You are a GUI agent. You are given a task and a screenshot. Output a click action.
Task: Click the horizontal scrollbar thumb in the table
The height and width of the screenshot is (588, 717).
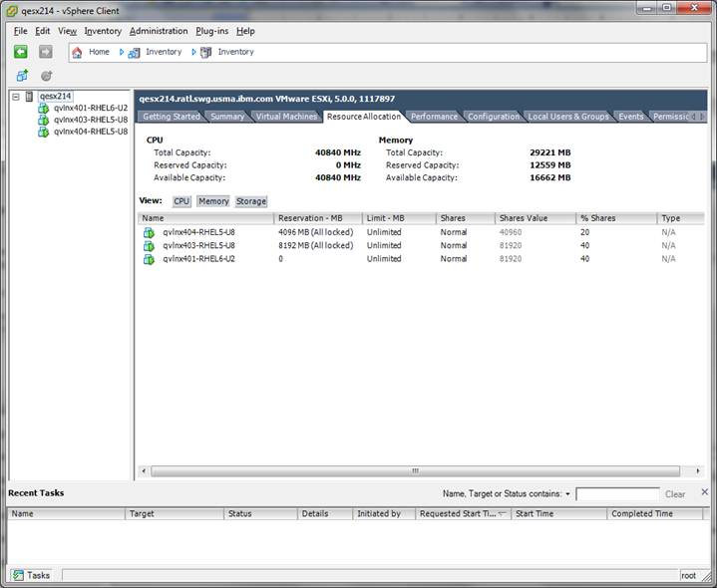coord(415,470)
